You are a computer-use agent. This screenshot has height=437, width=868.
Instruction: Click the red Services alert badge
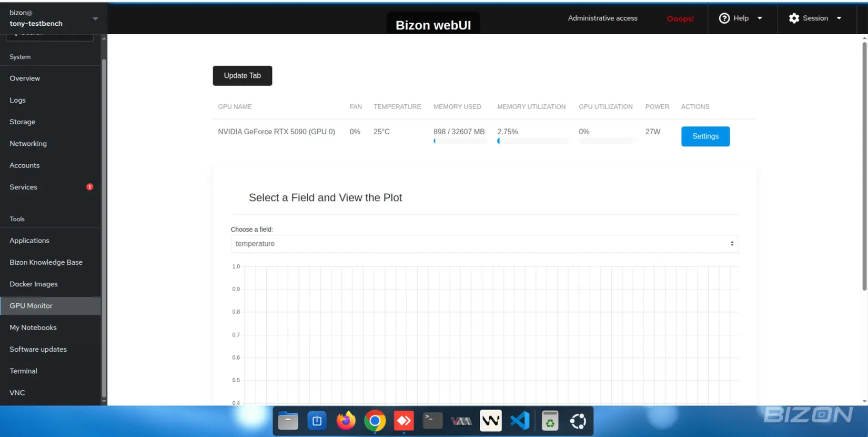click(90, 187)
